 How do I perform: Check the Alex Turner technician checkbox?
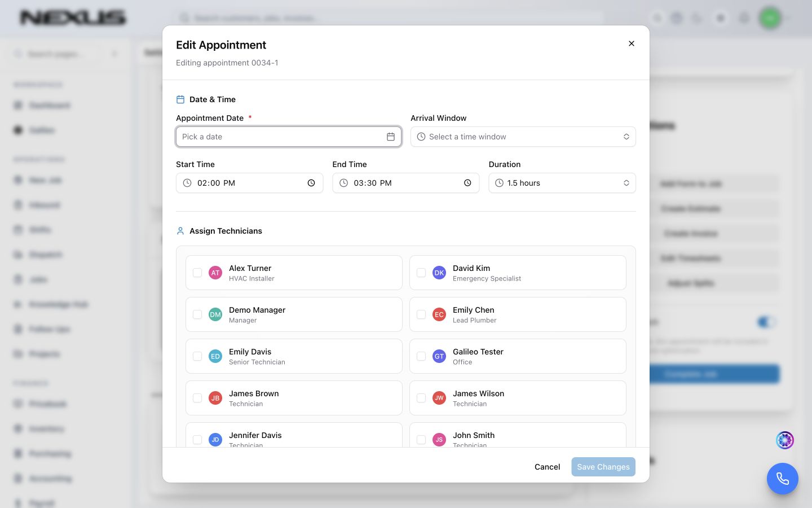(197, 273)
